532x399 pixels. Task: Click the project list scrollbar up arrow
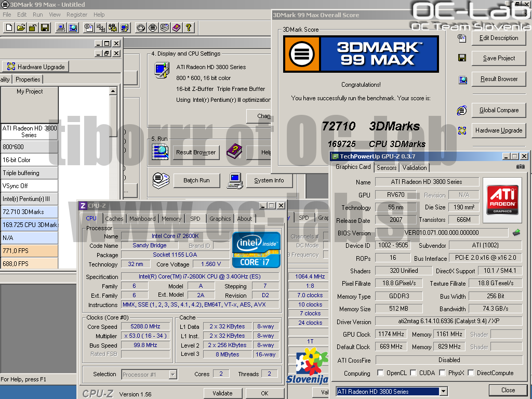(113, 91)
